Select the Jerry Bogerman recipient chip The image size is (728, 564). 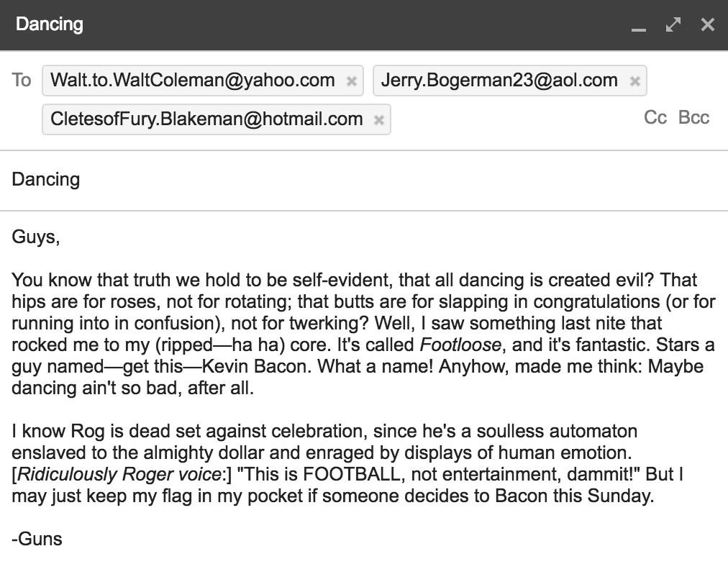click(499, 80)
